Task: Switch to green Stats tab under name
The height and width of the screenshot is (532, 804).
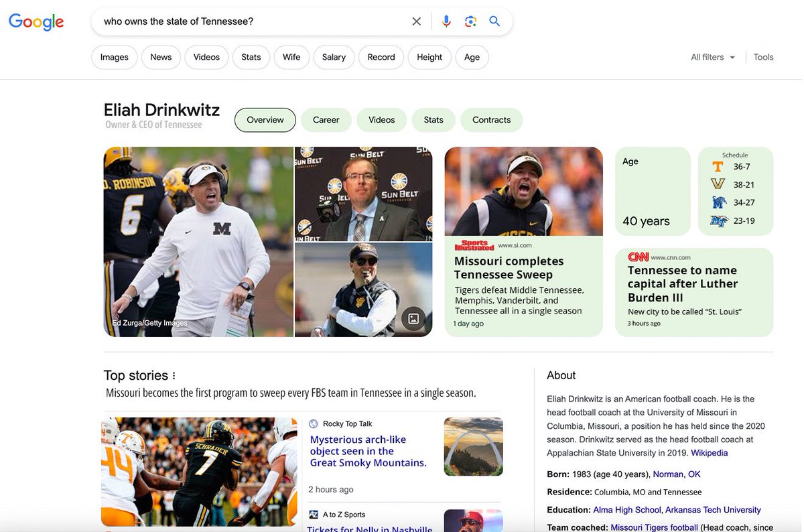Action: 433,120
